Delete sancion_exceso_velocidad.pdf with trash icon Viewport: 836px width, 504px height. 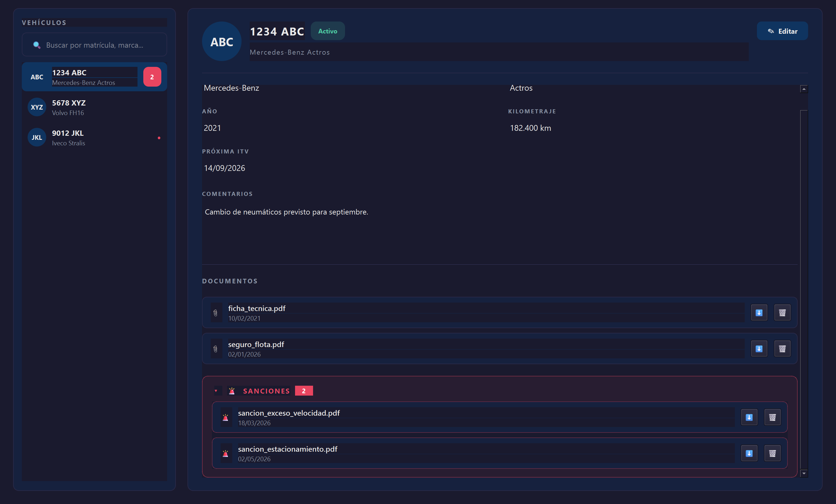[x=772, y=417]
